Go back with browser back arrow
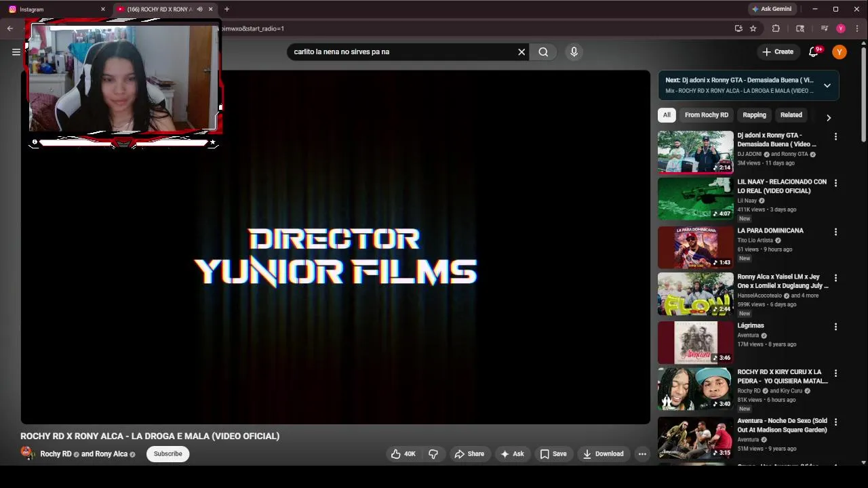This screenshot has height=488, width=868. tap(10, 28)
